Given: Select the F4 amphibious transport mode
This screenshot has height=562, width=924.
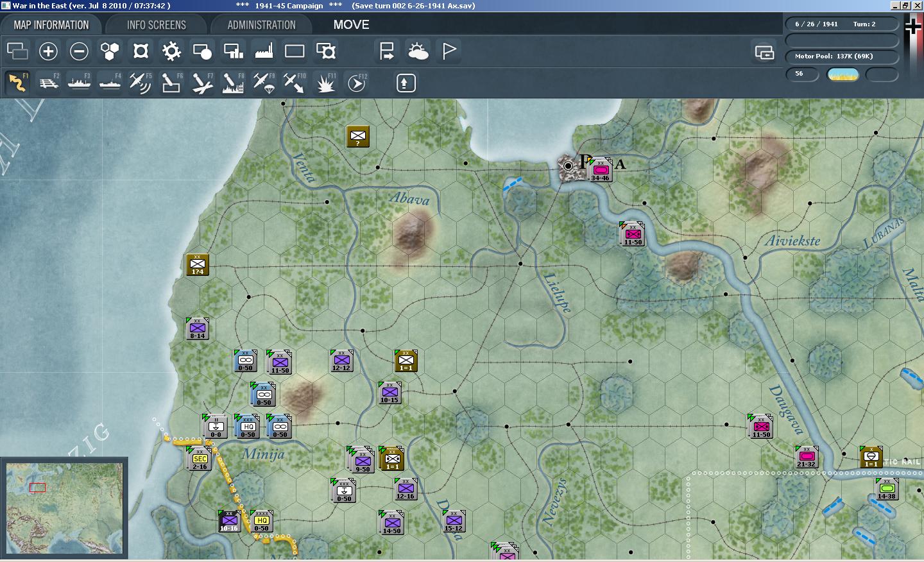Looking at the screenshot, I should click(x=110, y=83).
